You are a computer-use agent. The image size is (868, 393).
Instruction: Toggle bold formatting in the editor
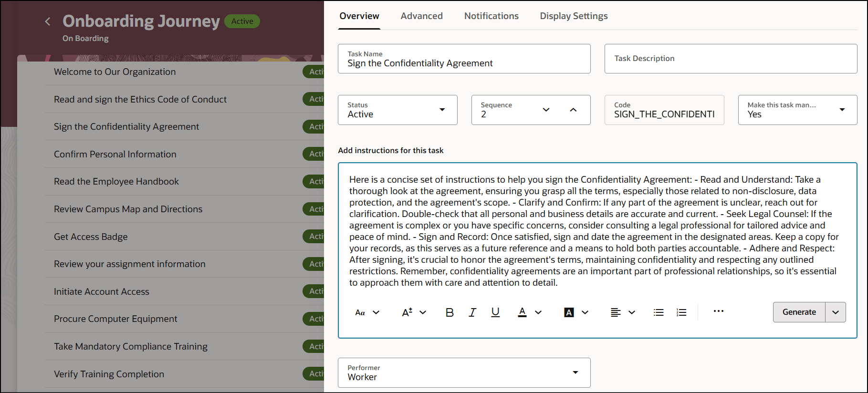tap(450, 312)
